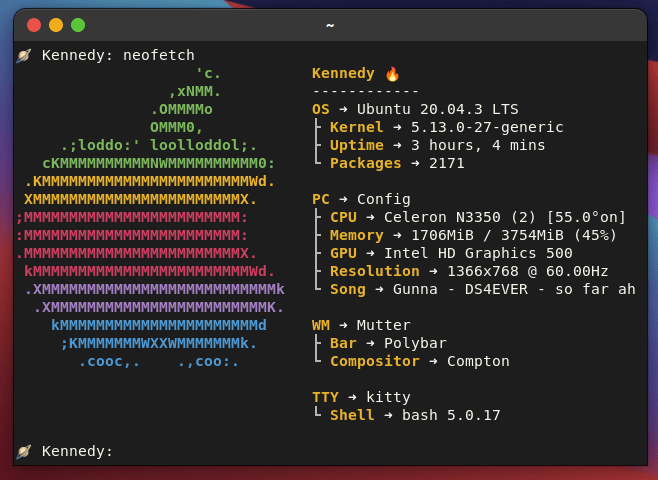Click the orange 'Kennedy' header title
Image resolution: width=658 pixels, height=480 pixels.
tap(343, 73)
